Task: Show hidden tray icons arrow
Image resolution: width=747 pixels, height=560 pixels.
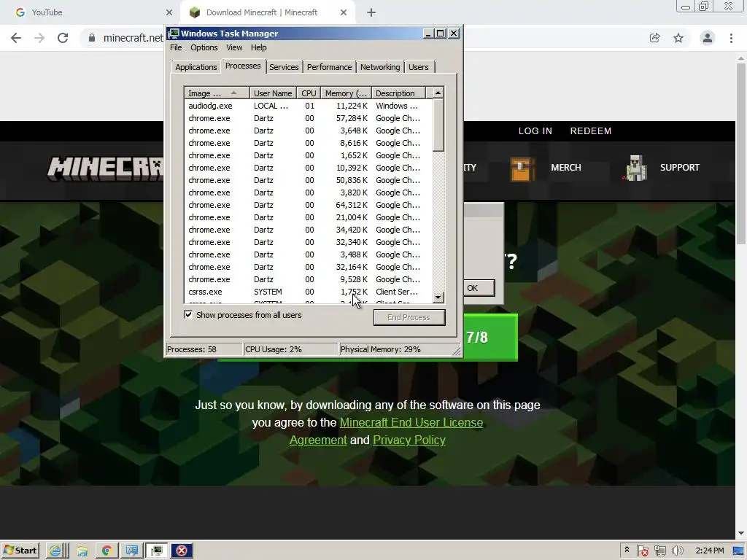Action: [x=627, y=550]
